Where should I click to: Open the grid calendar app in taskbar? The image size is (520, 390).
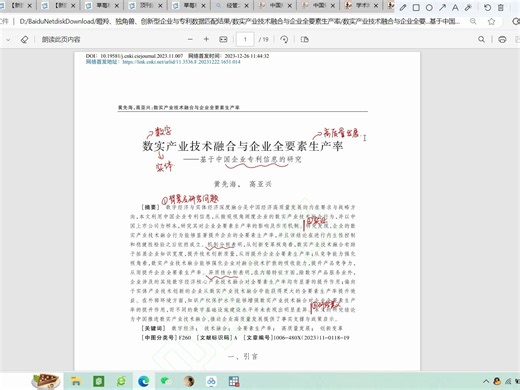234,381
